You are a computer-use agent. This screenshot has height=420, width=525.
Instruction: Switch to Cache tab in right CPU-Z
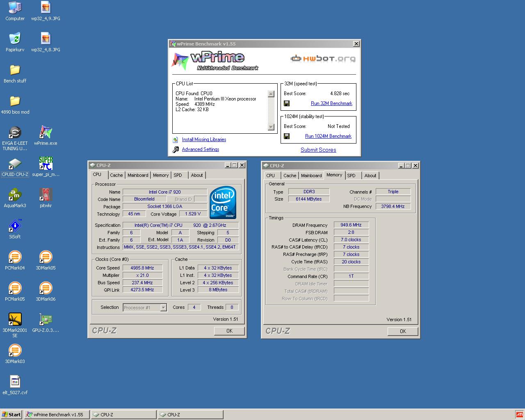click(290, 176)
